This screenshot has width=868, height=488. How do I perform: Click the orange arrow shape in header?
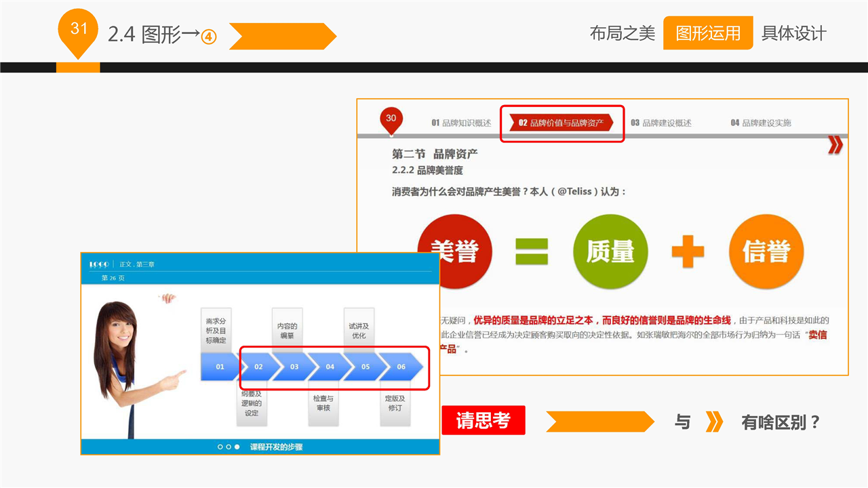[x=282, y=36]
